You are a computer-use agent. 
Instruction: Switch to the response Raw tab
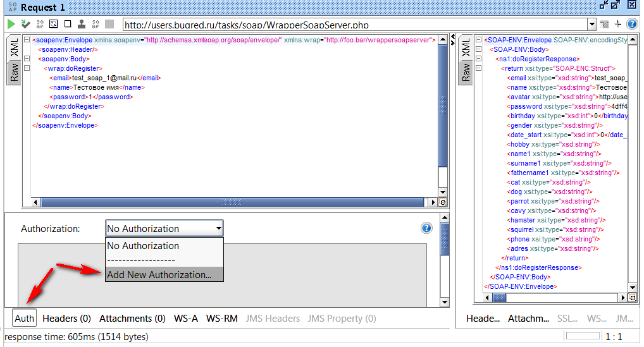pos(466,73)
